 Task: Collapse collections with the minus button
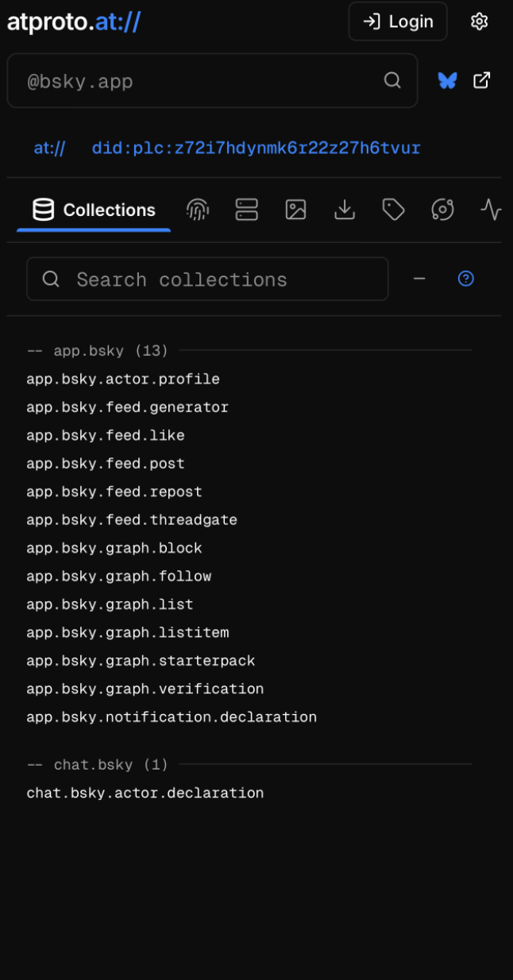tap(419, 279)
